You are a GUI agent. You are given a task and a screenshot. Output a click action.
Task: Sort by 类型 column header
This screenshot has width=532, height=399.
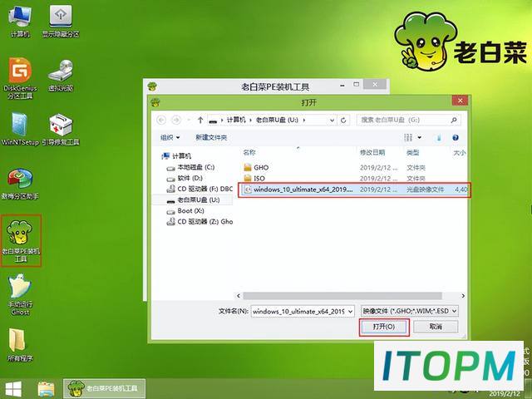tap(412, 152)
